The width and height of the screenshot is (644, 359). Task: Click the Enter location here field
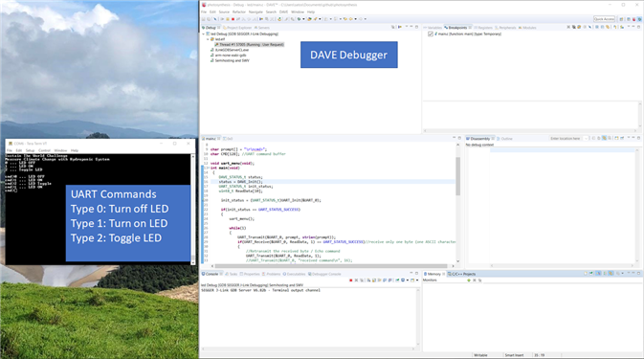pos(566,139)
